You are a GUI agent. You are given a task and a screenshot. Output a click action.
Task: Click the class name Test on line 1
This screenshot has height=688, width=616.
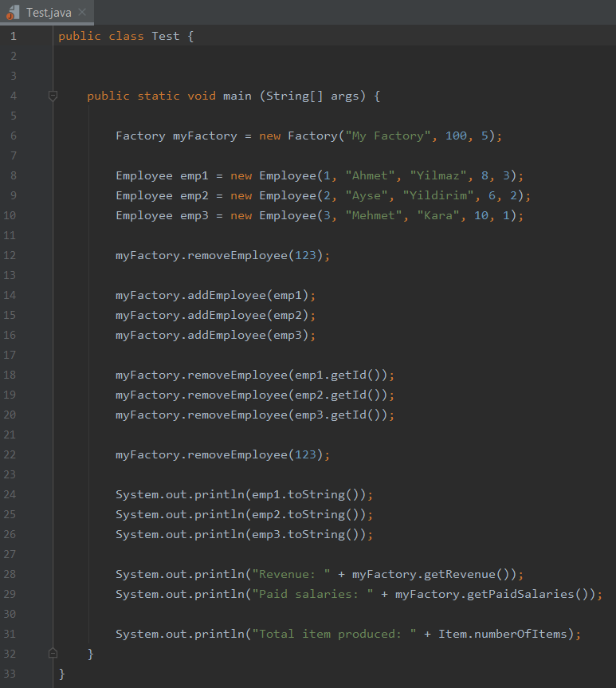click(x=166, y=36)
